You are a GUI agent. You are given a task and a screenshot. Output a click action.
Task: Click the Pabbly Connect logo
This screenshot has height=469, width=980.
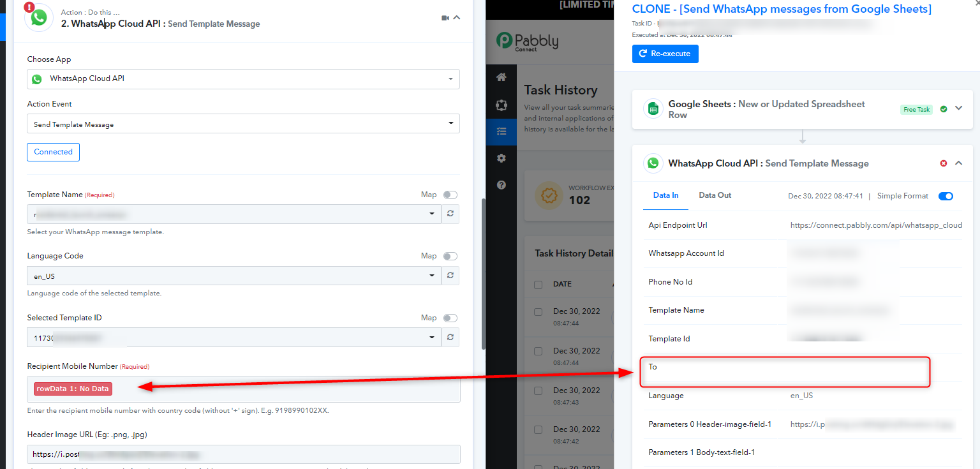[x=527, y=41]
